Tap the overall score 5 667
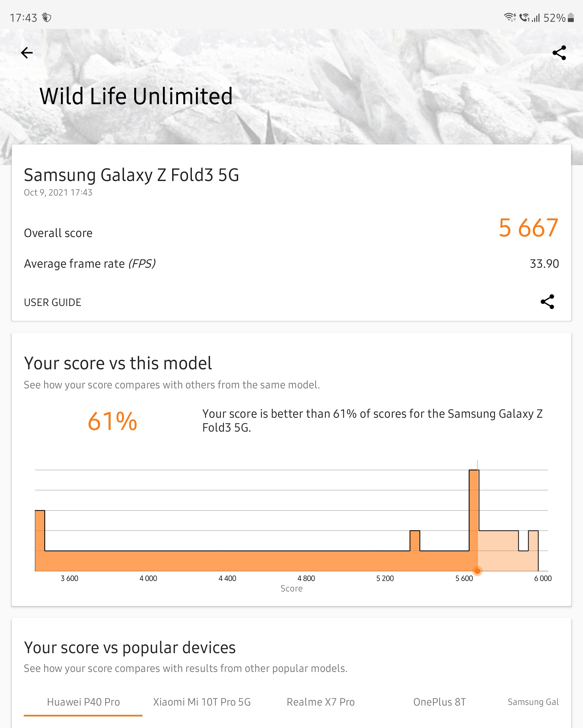 [x=528, y=228]
